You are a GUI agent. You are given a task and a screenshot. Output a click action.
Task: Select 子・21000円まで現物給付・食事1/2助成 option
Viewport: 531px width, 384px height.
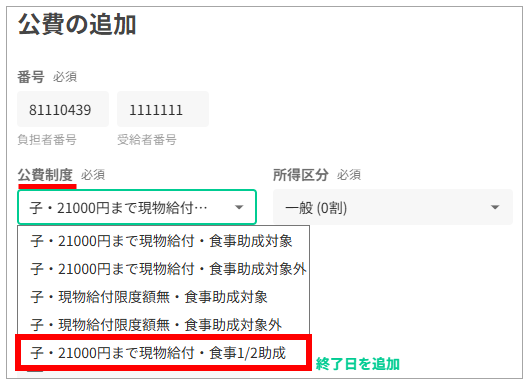tap(163, 353)
